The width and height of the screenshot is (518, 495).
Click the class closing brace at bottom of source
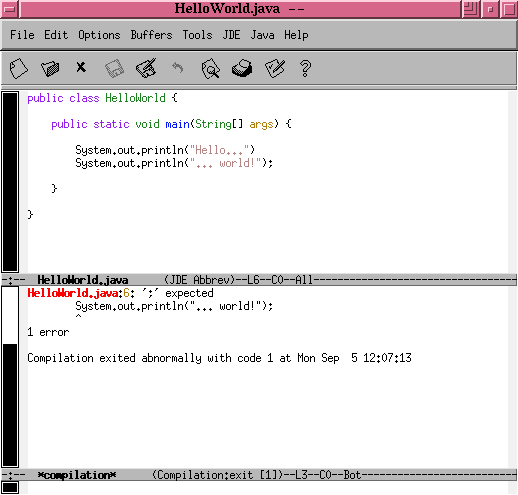(x=30, y=214)
